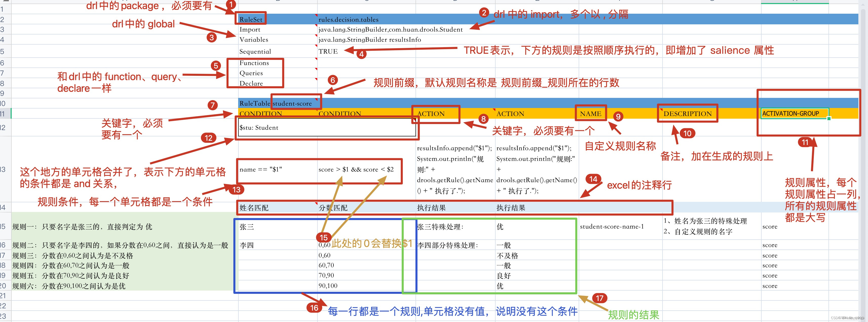Click the 李四 name cell
Image resolution: width=868 pixels, height=322 pixels.
pos(278,245)
